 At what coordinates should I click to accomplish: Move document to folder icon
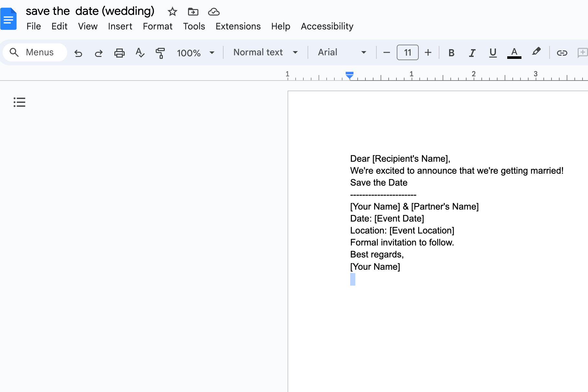pyautogui.click(x=193, y=12)
